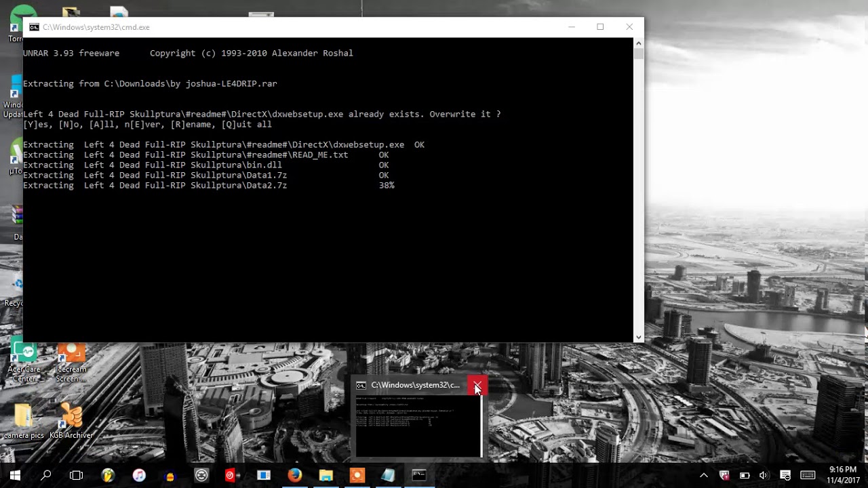The image size is (868, 488).
Task: Close the cmd thumbnail preview with the red X
Action: click(477, 385)
